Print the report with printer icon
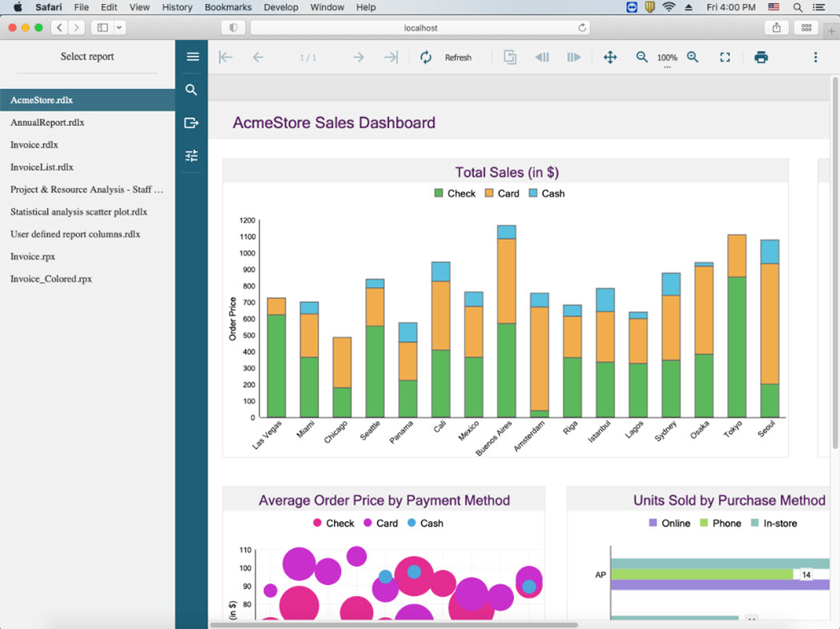This screenshot has height=629, width=840. tap(761, 57)
